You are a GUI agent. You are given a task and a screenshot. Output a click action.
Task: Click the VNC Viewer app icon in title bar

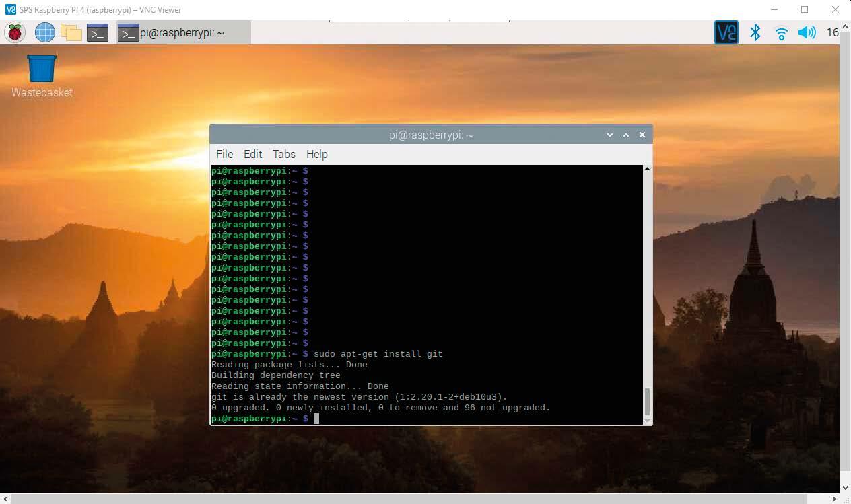[x=10, y=9]
